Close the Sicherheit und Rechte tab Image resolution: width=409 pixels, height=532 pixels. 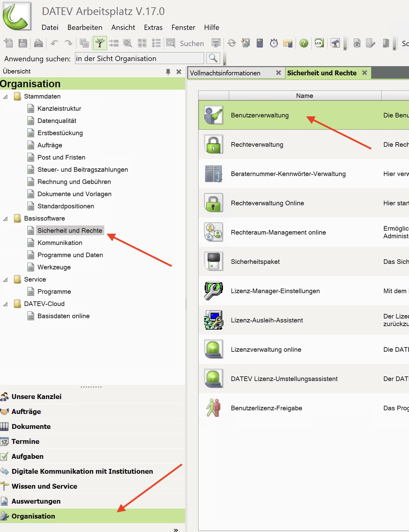pos(364,73)
